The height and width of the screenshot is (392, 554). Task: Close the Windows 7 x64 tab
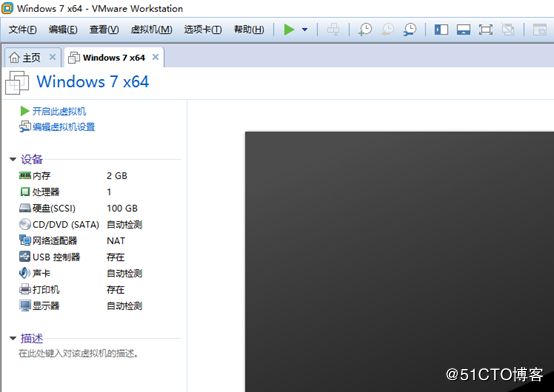pos(155,57)
